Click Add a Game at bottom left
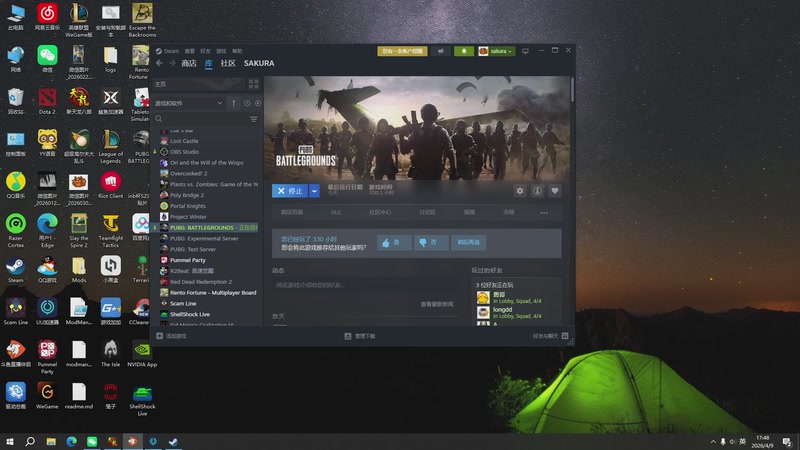Screen dimensions: 800x450 (x=171, y=336)
